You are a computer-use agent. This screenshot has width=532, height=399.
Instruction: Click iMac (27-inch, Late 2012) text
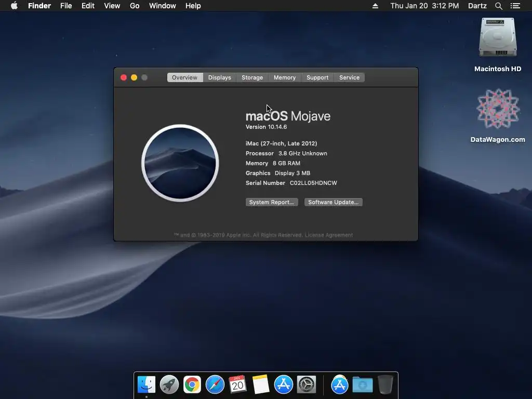tap(281, 143)
